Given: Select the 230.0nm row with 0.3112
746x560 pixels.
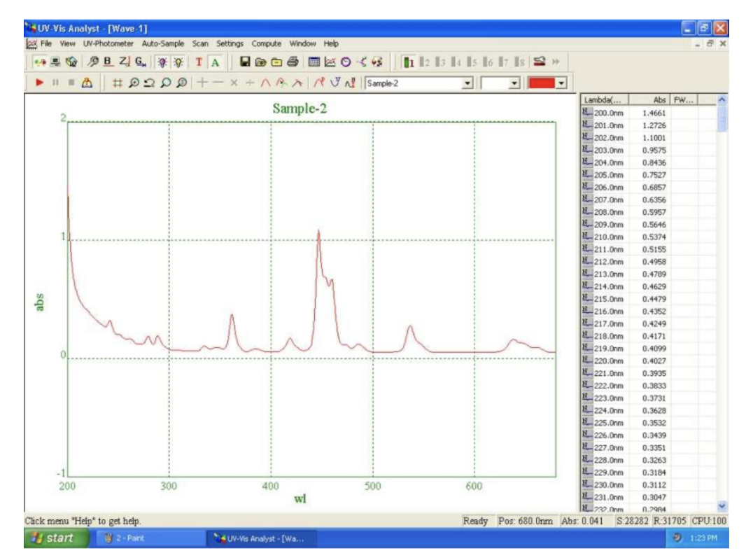Looking at the screenshot, I should 649,485.
